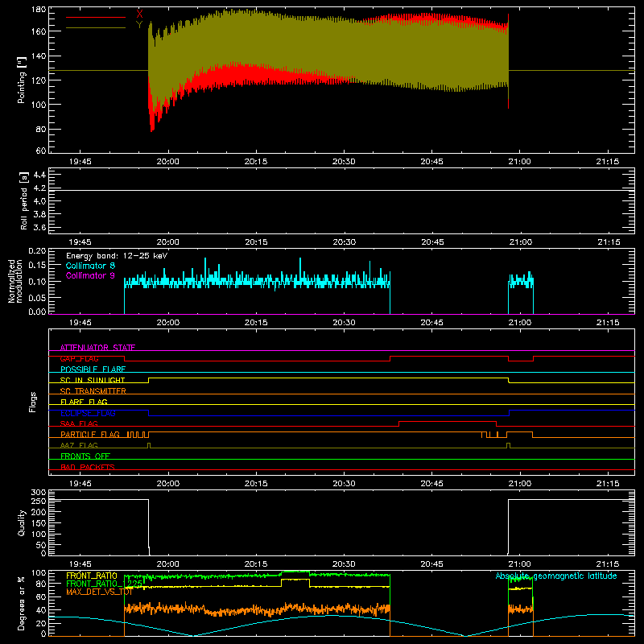This screenshot has width=644, height=644.
Task: Click the 140 tick on Pointing axis
Action: [39, 56]
